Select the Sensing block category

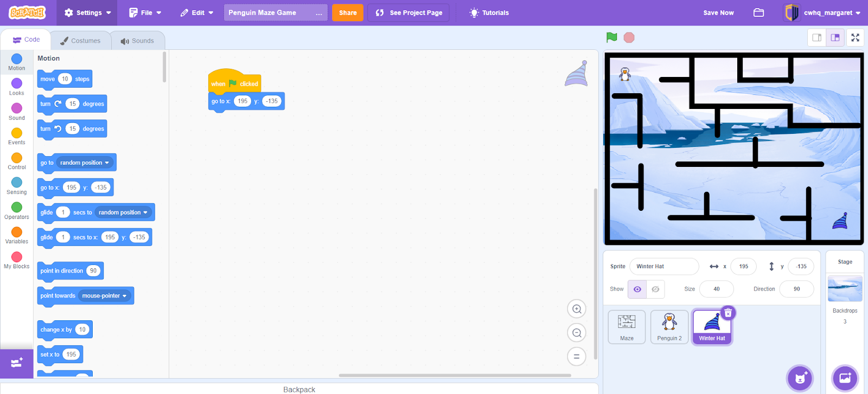[17, 186]
